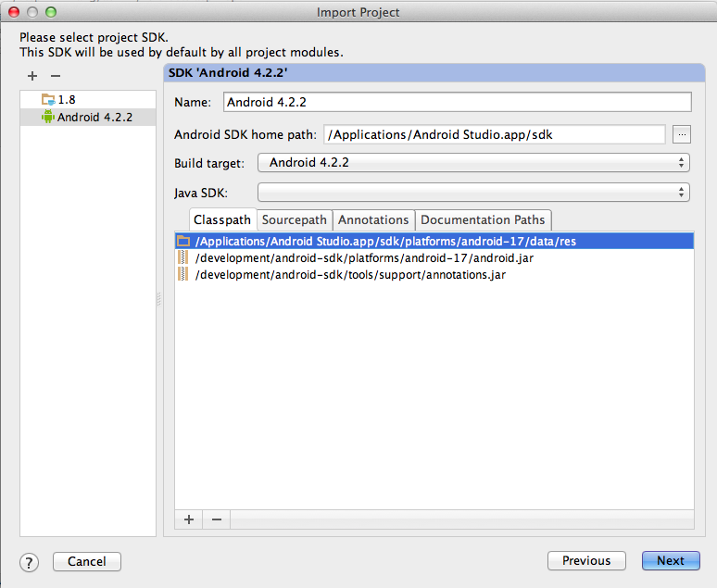Add classpath entry with bottom plus
Image resolution: width=717 pixels, height=588 pixels.
click(x=189, y=519)
